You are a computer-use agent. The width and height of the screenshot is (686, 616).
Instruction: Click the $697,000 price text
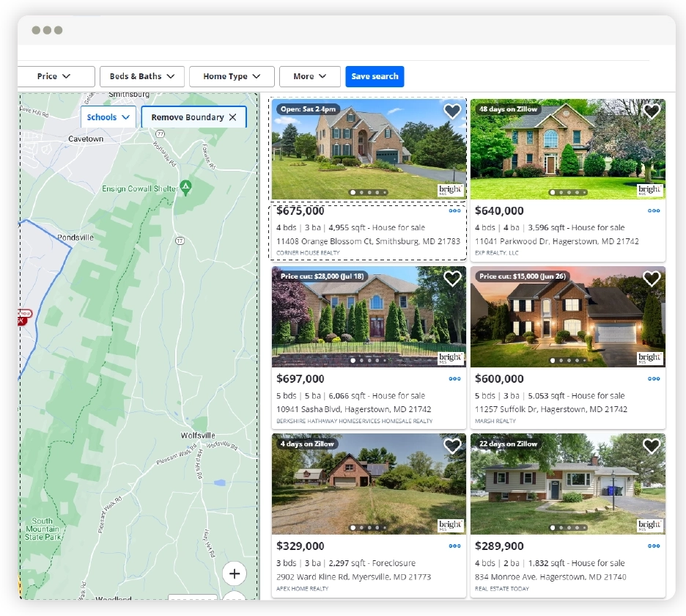click(x=300, y=378)
